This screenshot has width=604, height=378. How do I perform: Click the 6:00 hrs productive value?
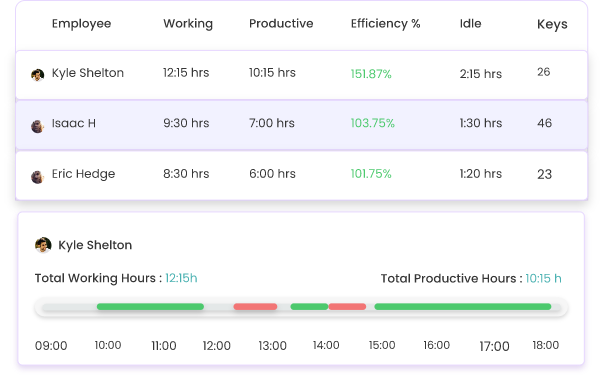[x=272, y=174]
